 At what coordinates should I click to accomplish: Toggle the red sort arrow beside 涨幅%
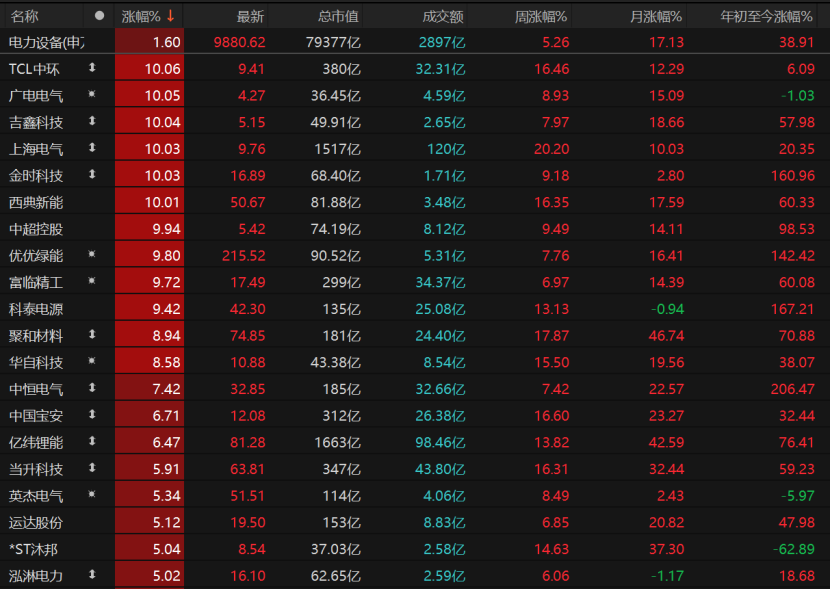click(170, 16)
